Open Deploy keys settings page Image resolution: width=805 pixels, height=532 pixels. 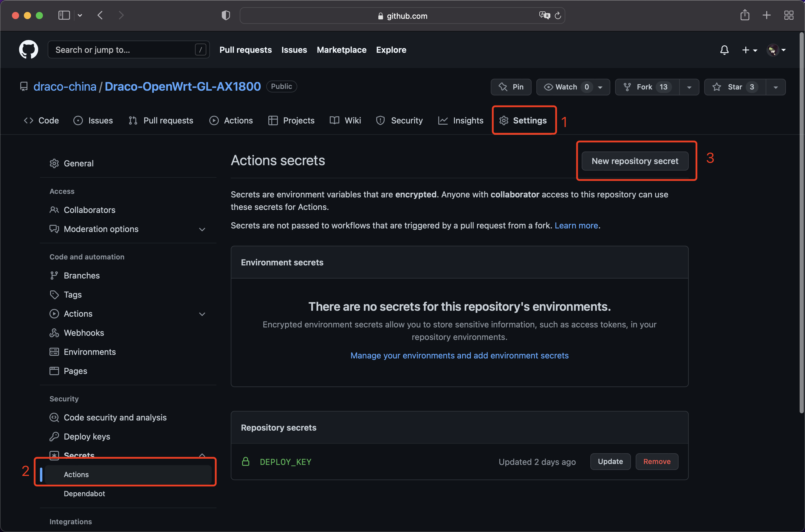(x=87, y=436)
